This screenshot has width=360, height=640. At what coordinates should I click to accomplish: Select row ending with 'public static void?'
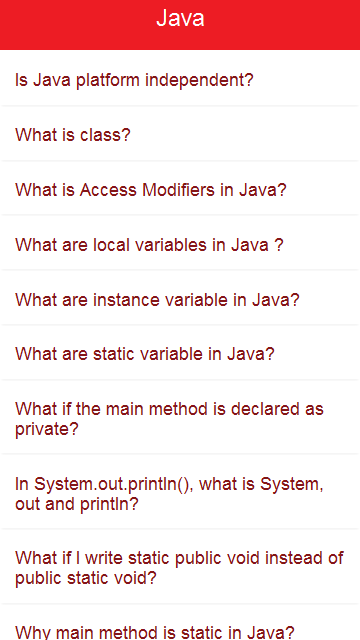click(180, 567)
